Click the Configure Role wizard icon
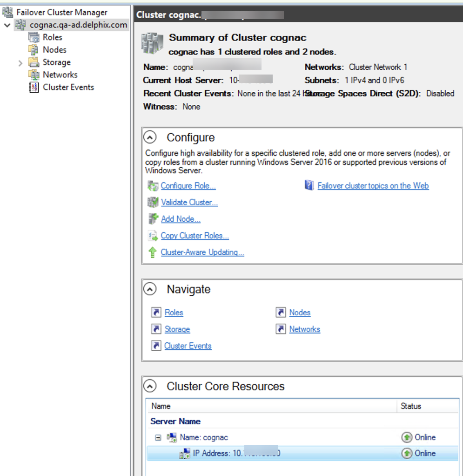This screenshot has height=476, width=463. tap(153, 186)
